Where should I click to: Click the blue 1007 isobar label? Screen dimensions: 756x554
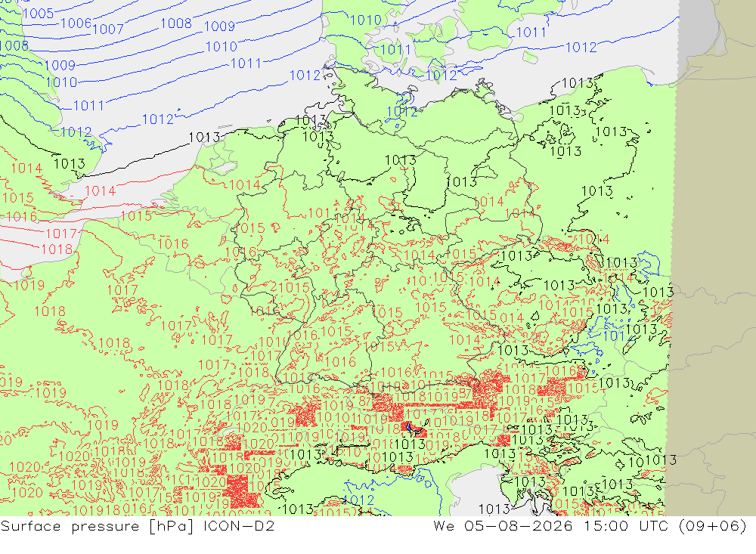coord(108,29)
